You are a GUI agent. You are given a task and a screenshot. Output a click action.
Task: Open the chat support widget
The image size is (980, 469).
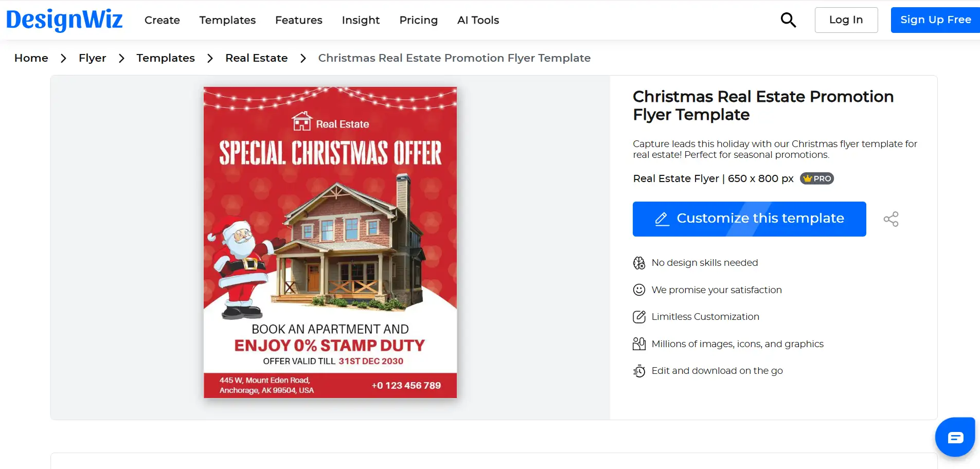[x=955, y=437]
